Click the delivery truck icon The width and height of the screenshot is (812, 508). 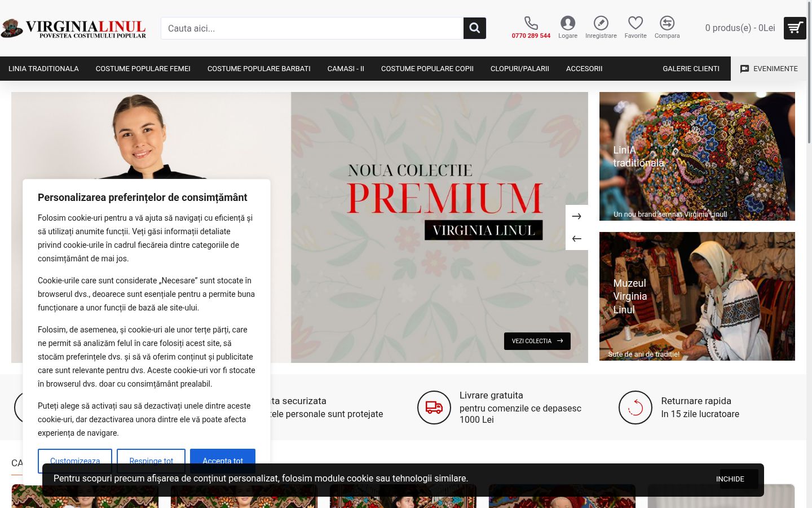[x=434, y=408]
